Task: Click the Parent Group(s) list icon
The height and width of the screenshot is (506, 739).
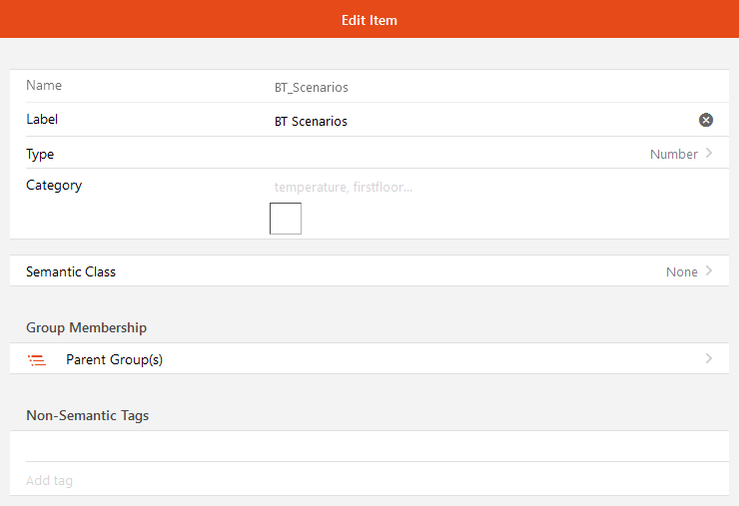Action: point(37,360)
